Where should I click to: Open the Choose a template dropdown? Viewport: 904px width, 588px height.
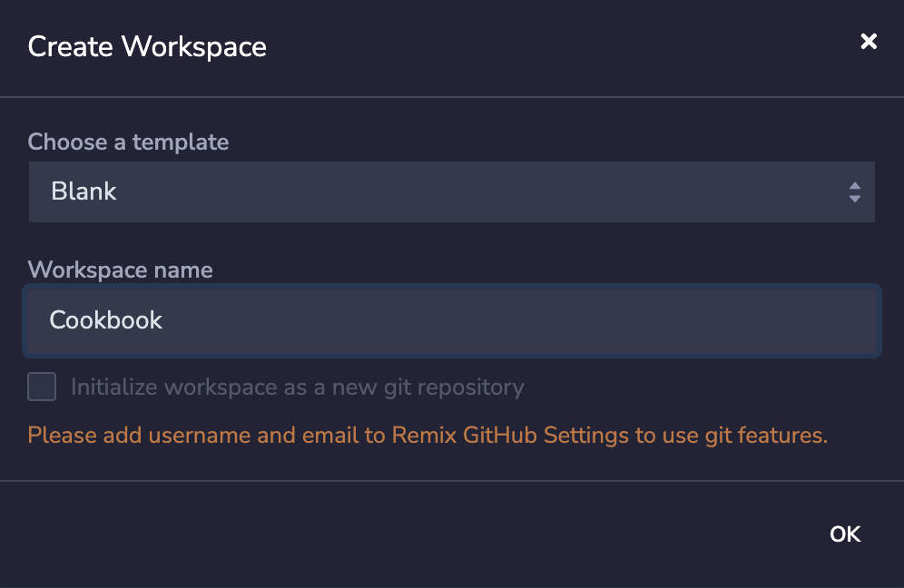pyautogui.click(x=451, y=191)
